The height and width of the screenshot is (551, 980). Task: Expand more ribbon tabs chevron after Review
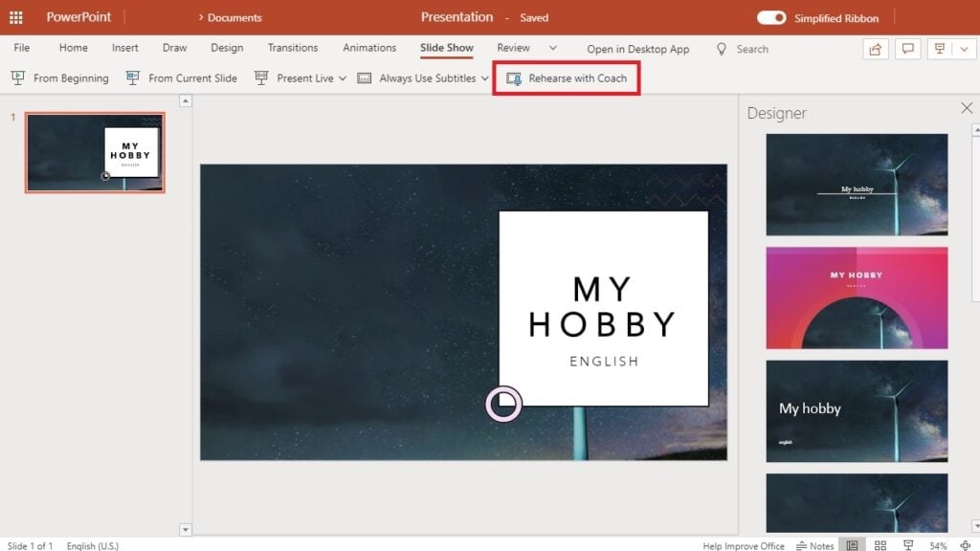(552, 48)
